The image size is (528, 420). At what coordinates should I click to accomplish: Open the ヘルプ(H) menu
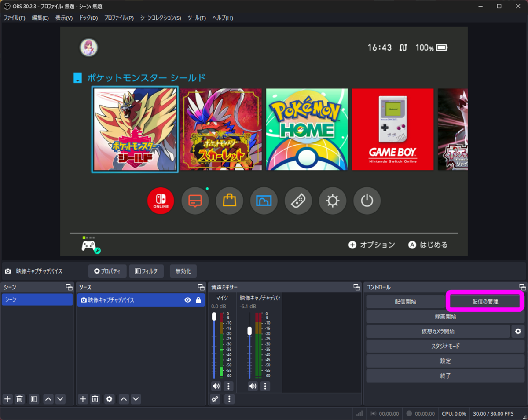point(223,18)
